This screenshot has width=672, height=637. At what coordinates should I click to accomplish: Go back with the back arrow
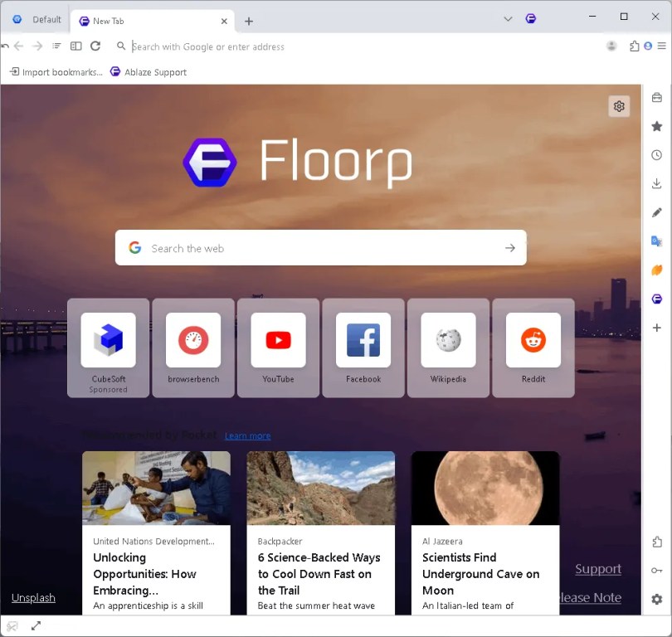pyautogui.click(x=19, y=46)
